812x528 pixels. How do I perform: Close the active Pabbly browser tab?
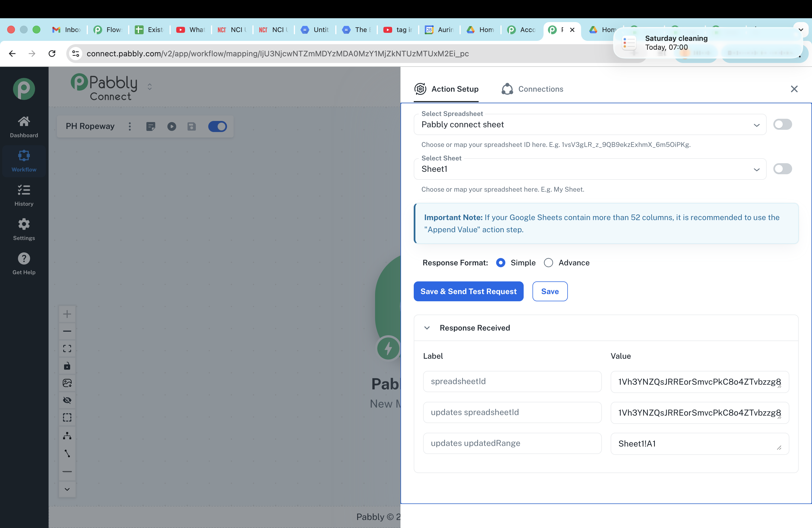pos(572,30)
